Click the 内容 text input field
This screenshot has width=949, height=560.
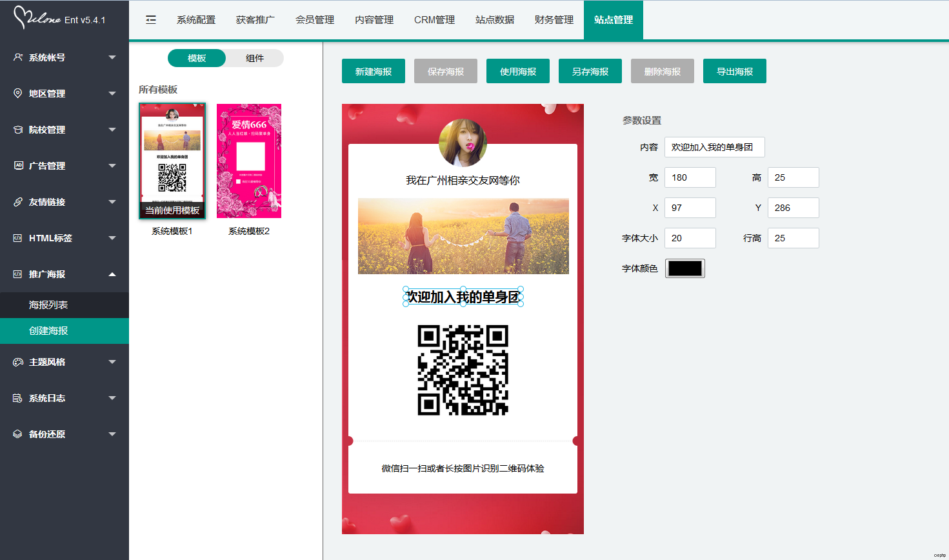pos(715,147)
